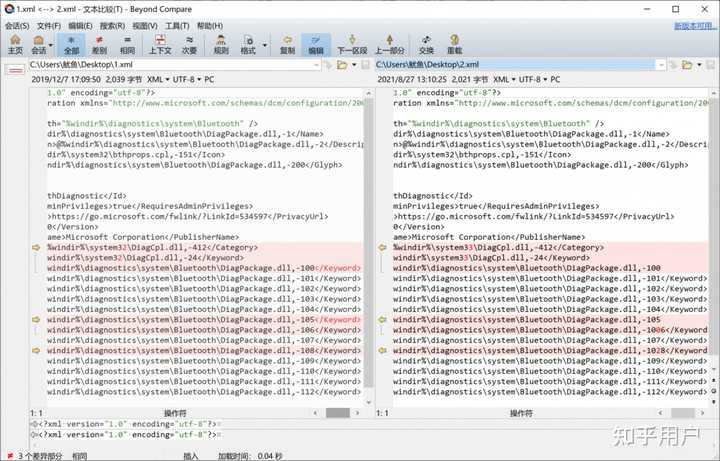Click the red overview thumbnail icon at left
The width and height of the screenshot is (720, 461).
coord(15,70)
